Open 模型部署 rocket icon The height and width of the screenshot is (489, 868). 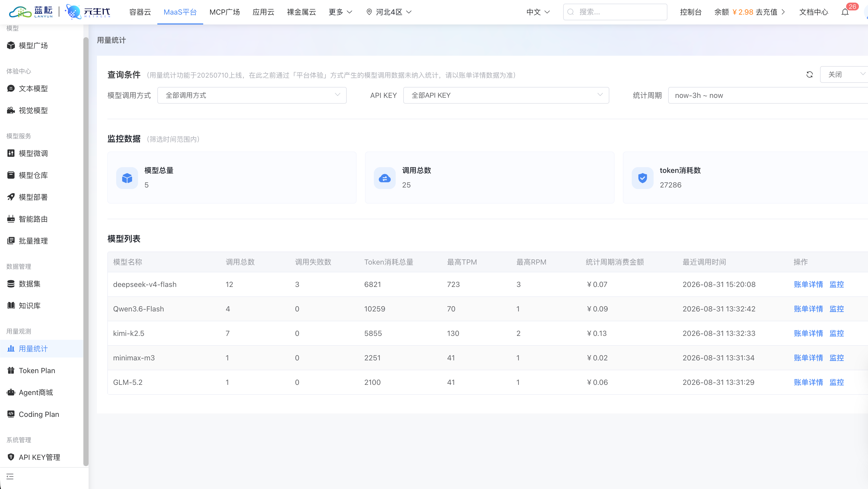click(11, 197)
